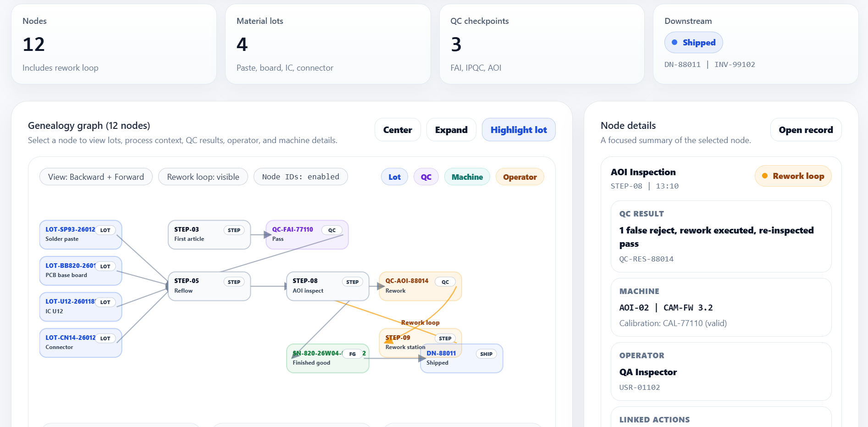Toggle the Node IDs enabled chip

300,177
